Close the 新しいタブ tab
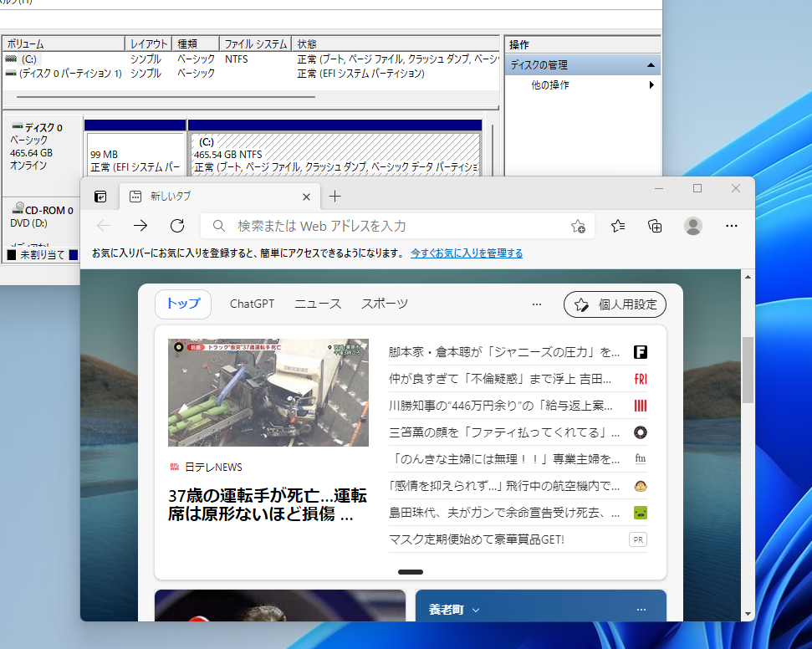 (x=306, y=197)
